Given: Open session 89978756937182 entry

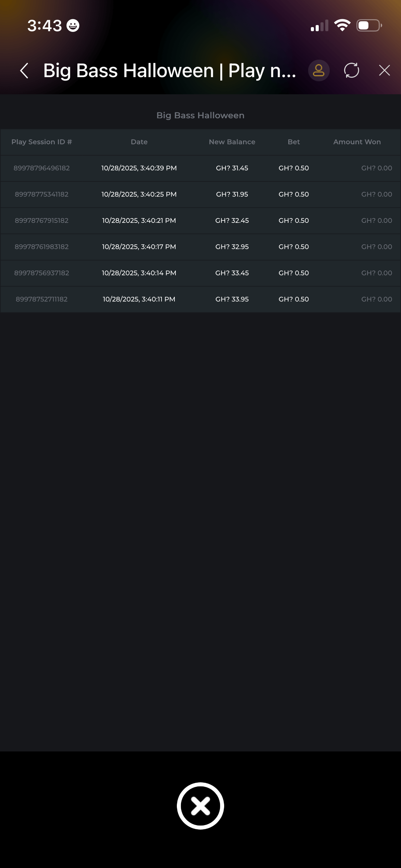Looking at the screenshot, I should pos(41,273).
